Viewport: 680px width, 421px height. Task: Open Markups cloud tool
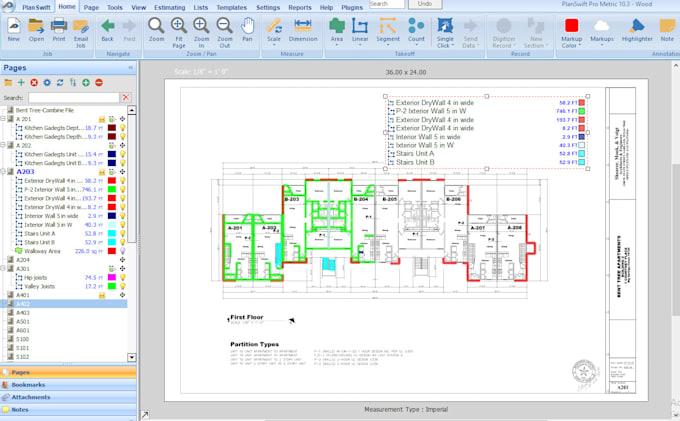[602, 30]
